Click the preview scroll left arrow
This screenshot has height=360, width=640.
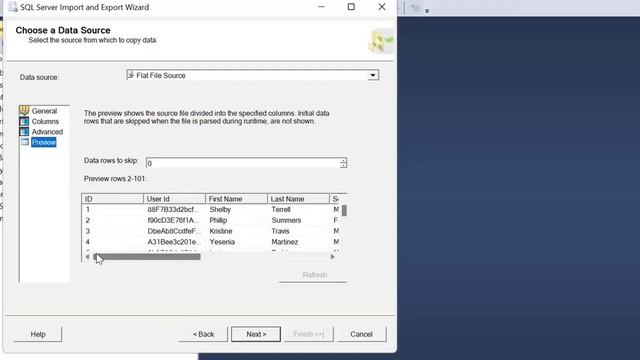87,257
